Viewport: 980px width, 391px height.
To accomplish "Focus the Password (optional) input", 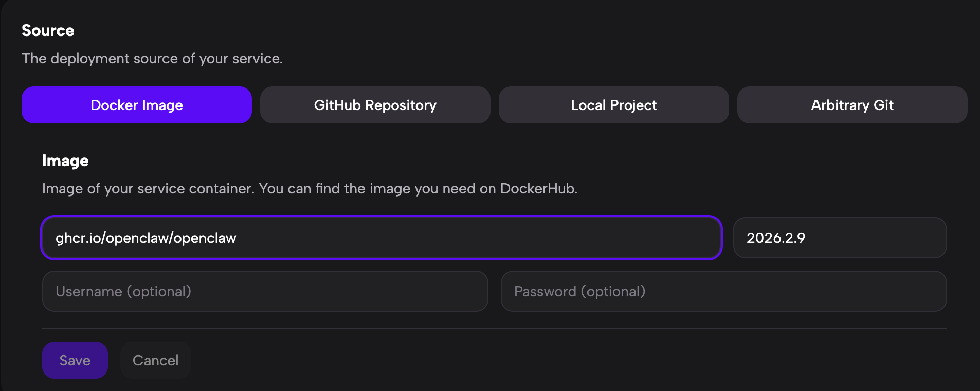I will coord(723,291).
